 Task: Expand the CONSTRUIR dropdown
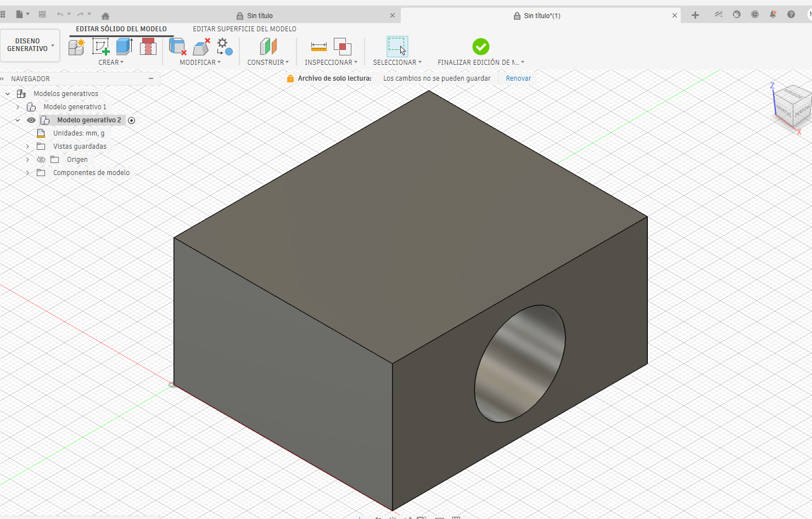point(268,63)
